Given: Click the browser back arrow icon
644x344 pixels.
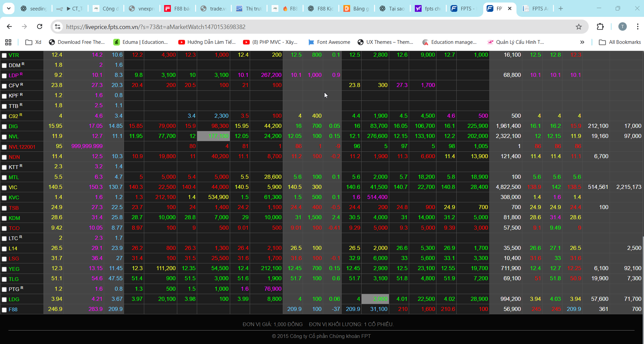Looking at the screenshot, I should [9, 27].
